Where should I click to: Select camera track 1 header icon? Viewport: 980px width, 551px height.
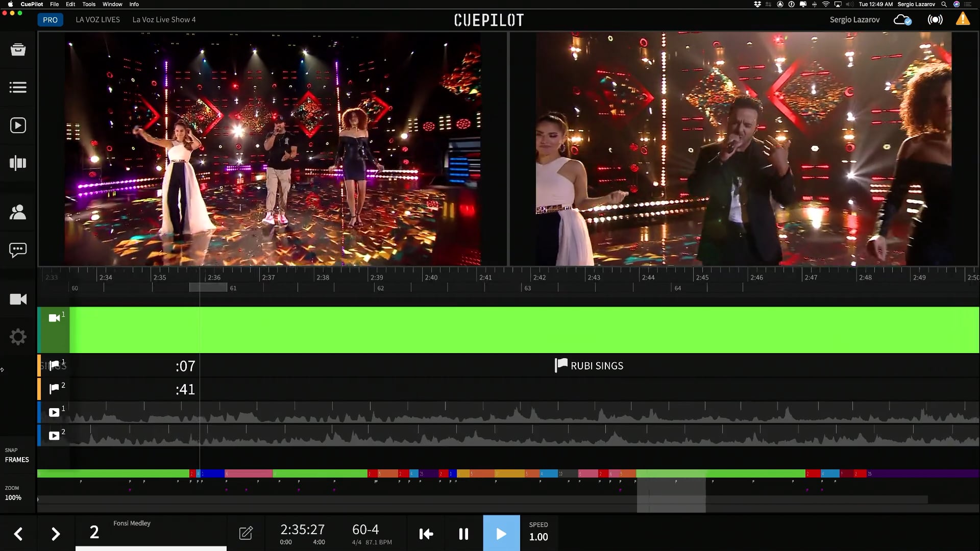(54, 318)
